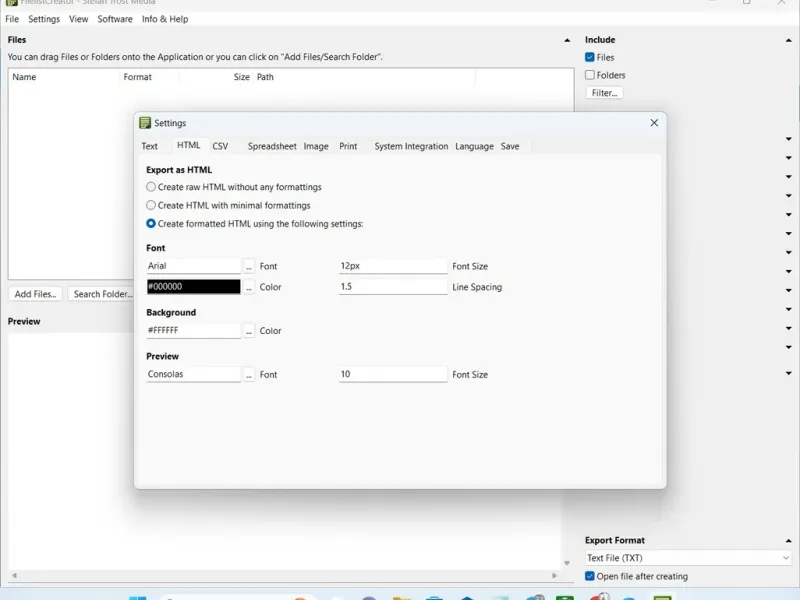The width and height of the screenshot is (800, 600).
Task: Open font picker beside Consolas field
Action: tap(248, 375)
